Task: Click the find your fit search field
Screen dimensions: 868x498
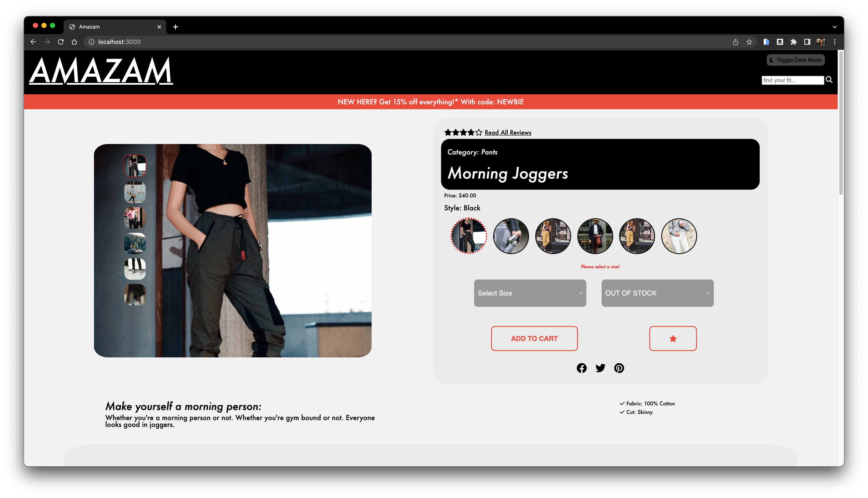Action: [x=792, y=80]
